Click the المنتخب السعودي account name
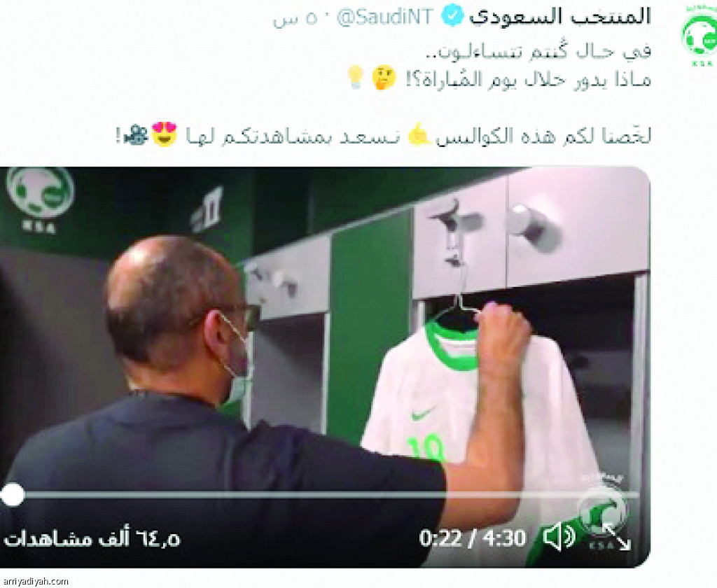Viewport: 717px width, 588px height. point(559,17)
